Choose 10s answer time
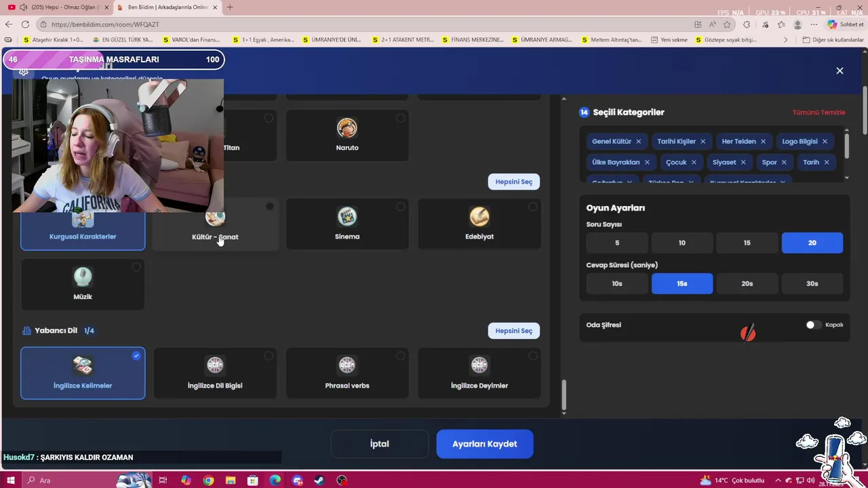This screenshot has height=488, width=868. point(617,283)
